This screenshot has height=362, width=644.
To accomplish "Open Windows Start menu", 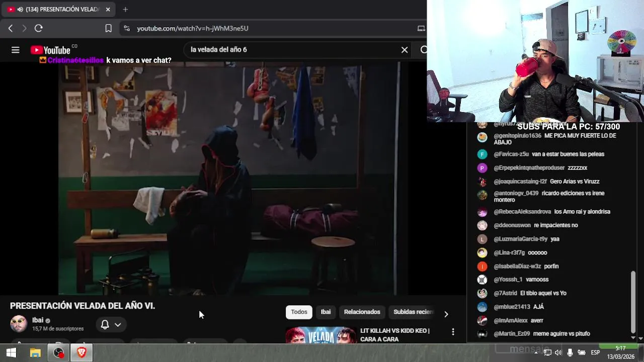I will 11,353.
